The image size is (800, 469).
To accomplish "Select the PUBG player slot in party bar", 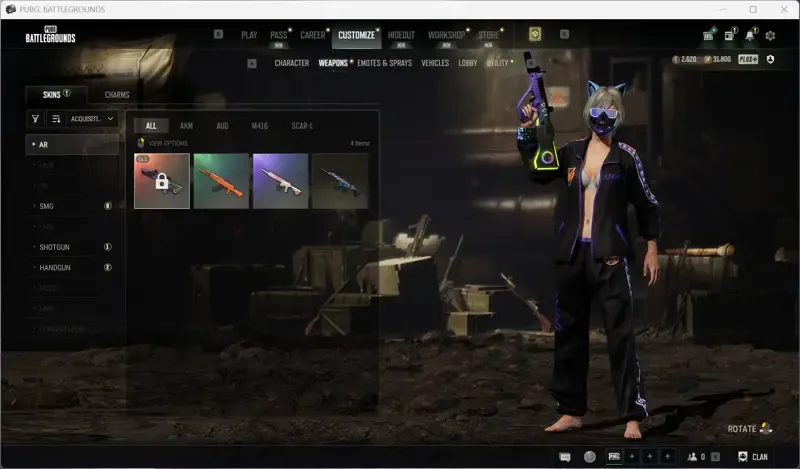I will pyautogui.click(x=614, y=457).
